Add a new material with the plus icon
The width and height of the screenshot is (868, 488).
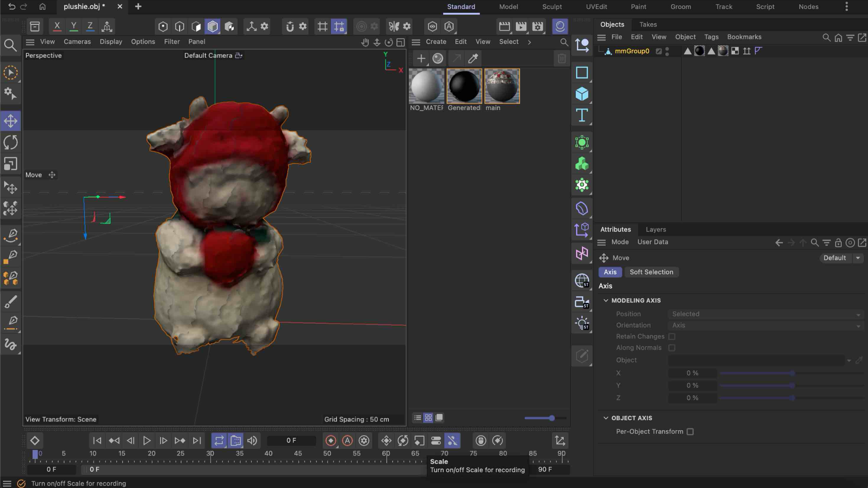(421, 58)
